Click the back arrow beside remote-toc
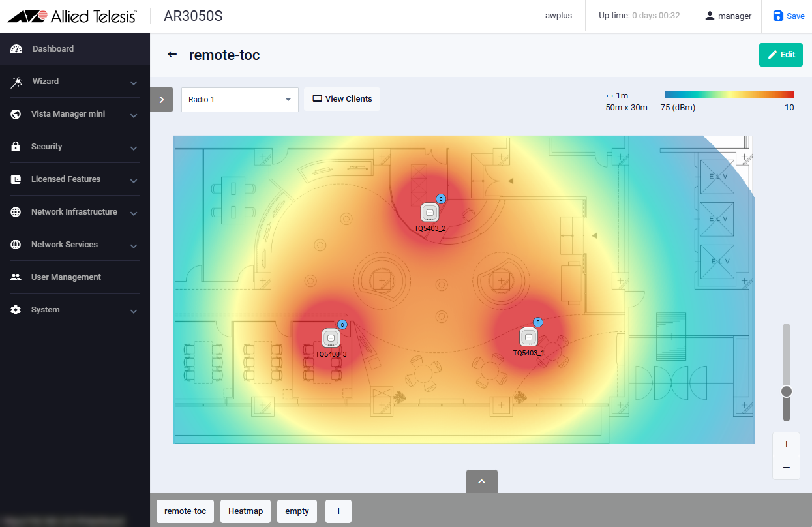 coord(172,55)
